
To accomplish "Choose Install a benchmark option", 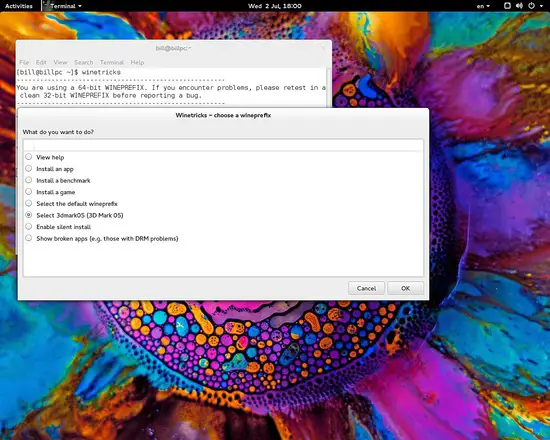I will click(29, 180).
